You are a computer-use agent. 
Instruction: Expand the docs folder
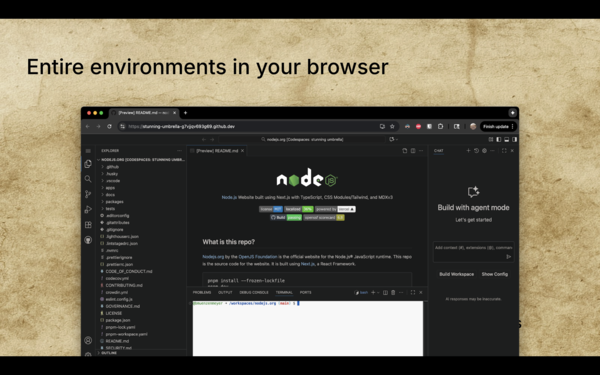point(110,195)
